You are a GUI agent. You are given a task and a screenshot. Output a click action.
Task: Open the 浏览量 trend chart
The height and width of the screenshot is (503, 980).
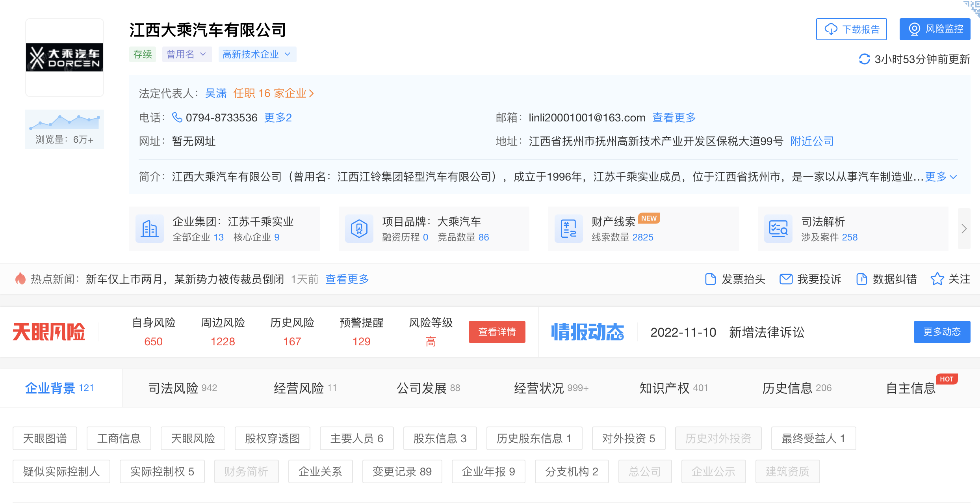[65, 129]
